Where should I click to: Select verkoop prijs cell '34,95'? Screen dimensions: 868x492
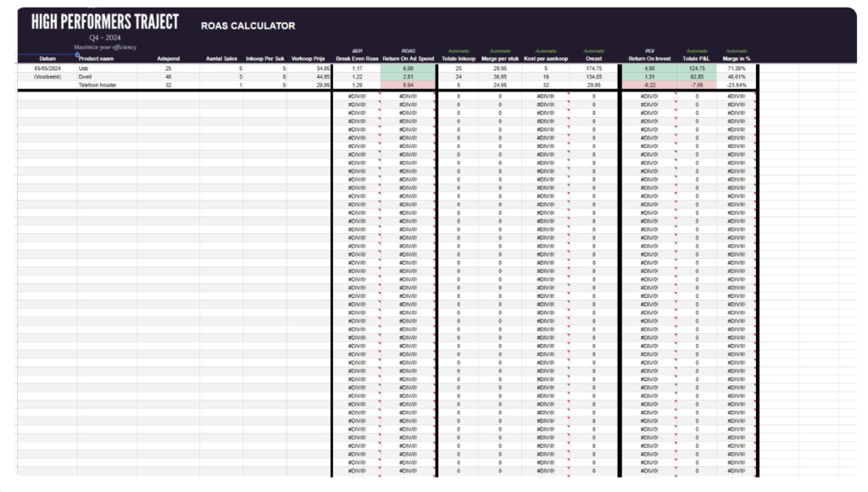point(323,69)
